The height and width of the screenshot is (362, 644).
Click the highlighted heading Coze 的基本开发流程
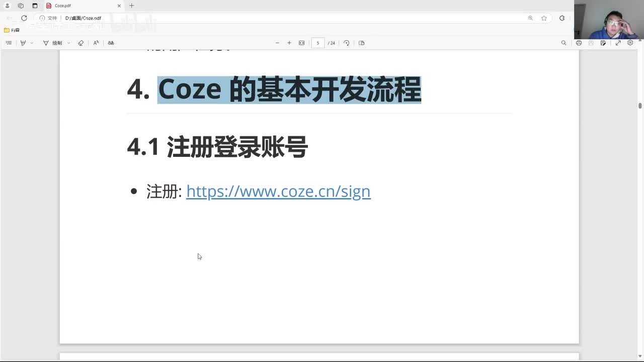[289, 90]
